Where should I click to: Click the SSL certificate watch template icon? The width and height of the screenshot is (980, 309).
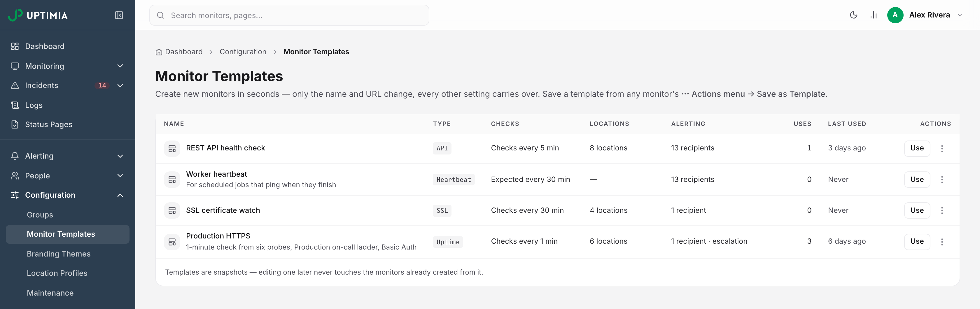point(172,210)
